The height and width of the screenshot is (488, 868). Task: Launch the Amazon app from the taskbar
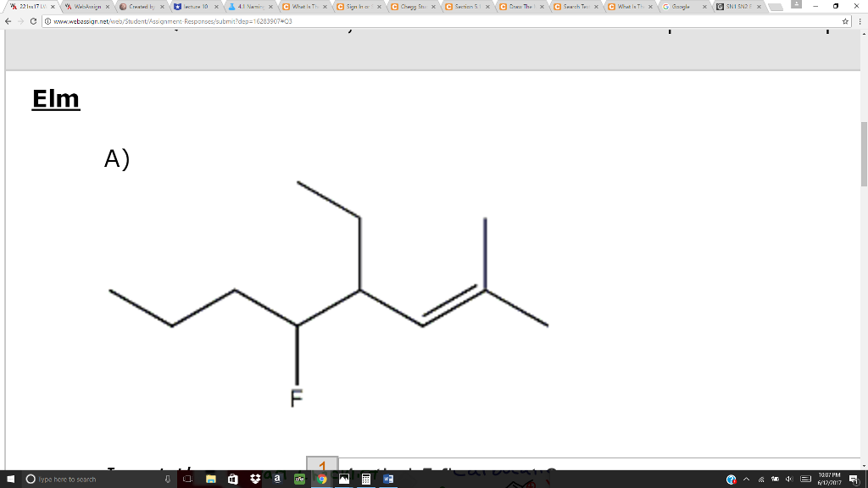tap(277, 478)
